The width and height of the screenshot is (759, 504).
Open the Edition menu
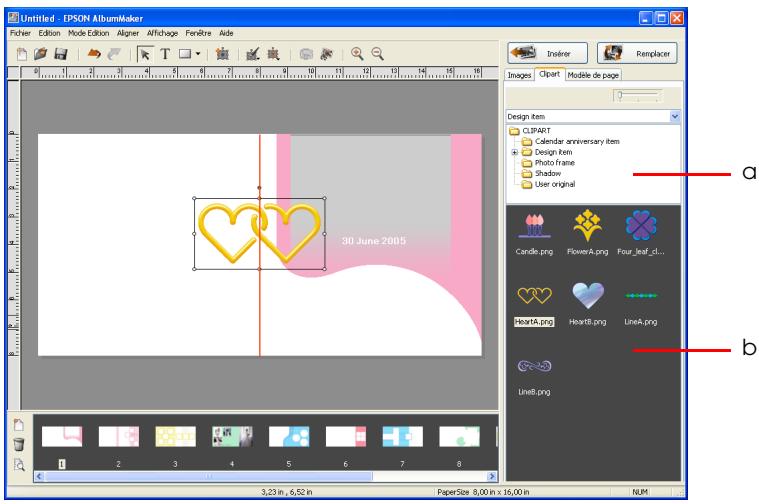(x=49, y=33)
